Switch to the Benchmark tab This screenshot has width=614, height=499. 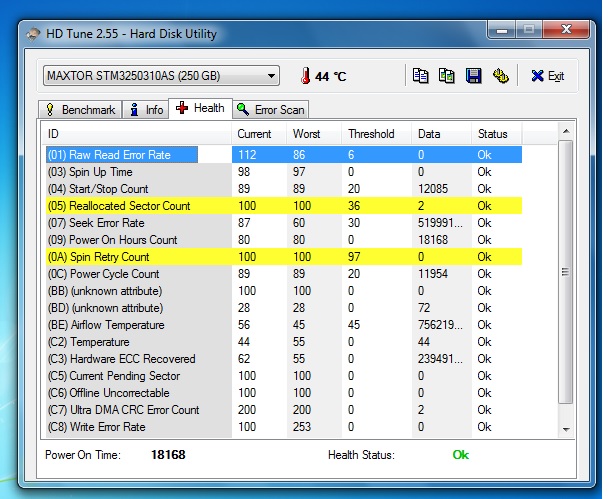(80, 109)
